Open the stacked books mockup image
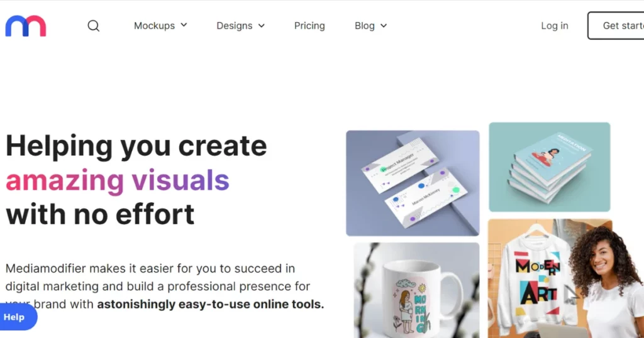The width and height of the screenshot is (644, 338). click(550, 167)
